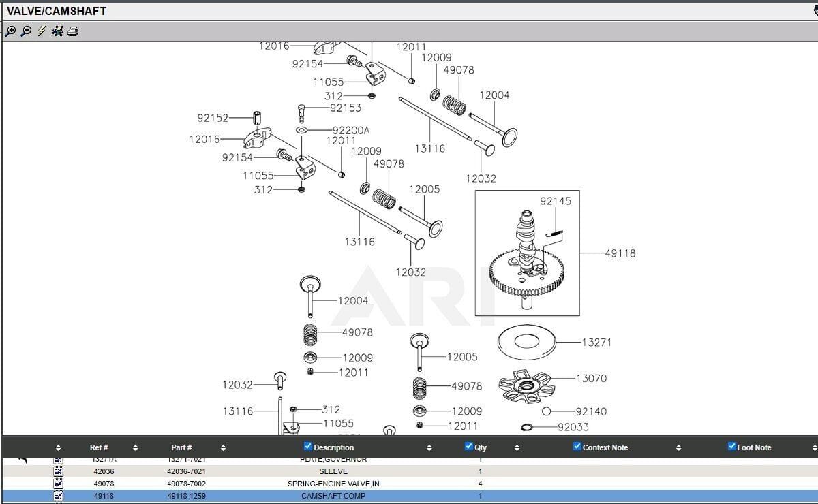Click the zoom in magnifier icon

[10, 31]
